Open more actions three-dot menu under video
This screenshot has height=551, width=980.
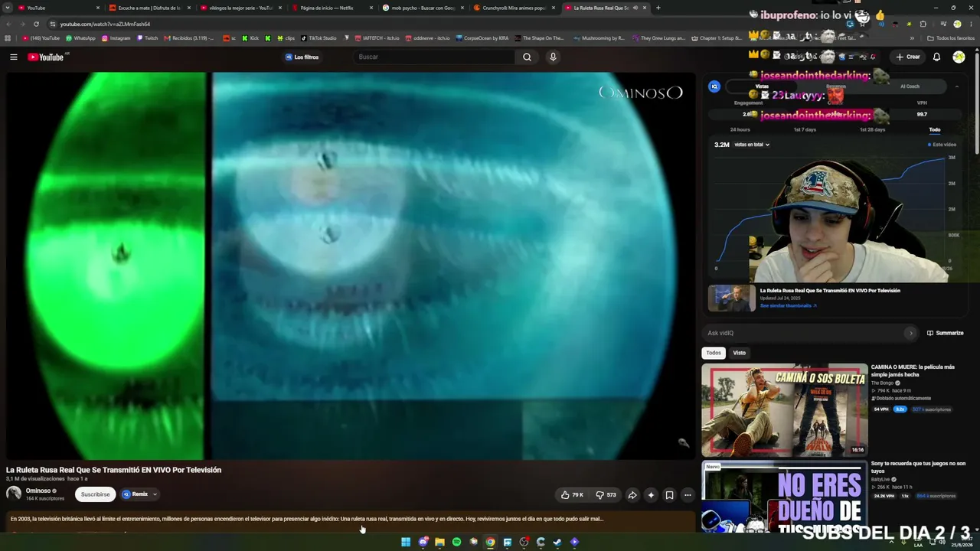tap(688, 495)
